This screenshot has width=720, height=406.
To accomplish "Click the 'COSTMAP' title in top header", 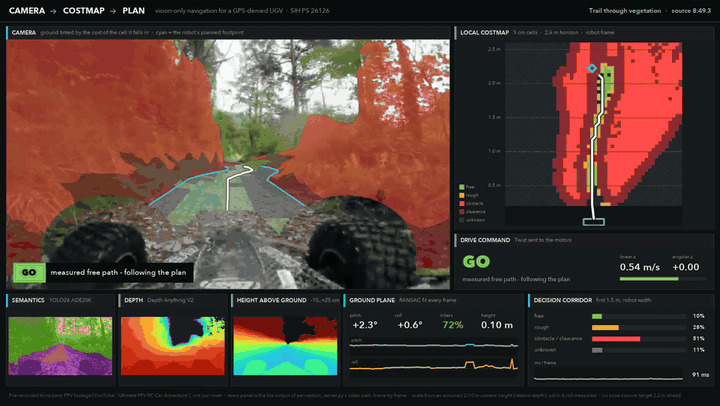I will pyautogui.click(x=84, y=11).
